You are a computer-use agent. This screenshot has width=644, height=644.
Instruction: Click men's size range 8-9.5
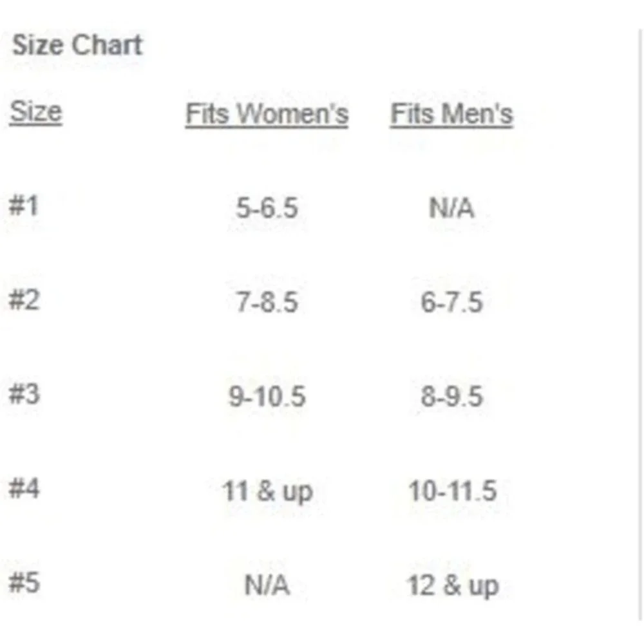tap(452, 397)
